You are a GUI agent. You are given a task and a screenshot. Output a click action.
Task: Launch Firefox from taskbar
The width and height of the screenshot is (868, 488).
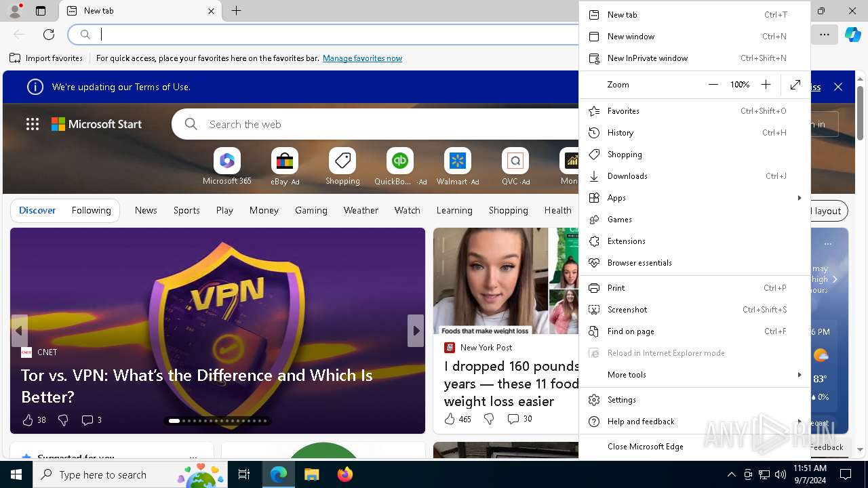click(344, 474)
